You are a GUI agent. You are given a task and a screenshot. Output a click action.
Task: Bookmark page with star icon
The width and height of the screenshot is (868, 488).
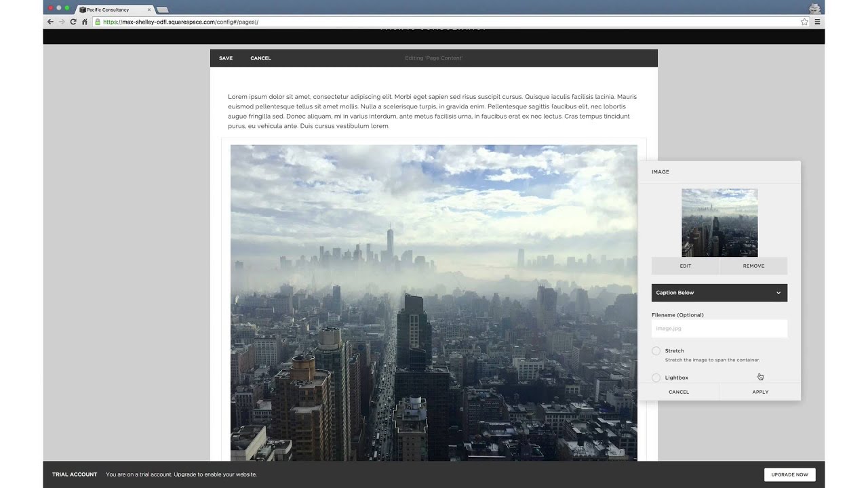coord(804,22)
